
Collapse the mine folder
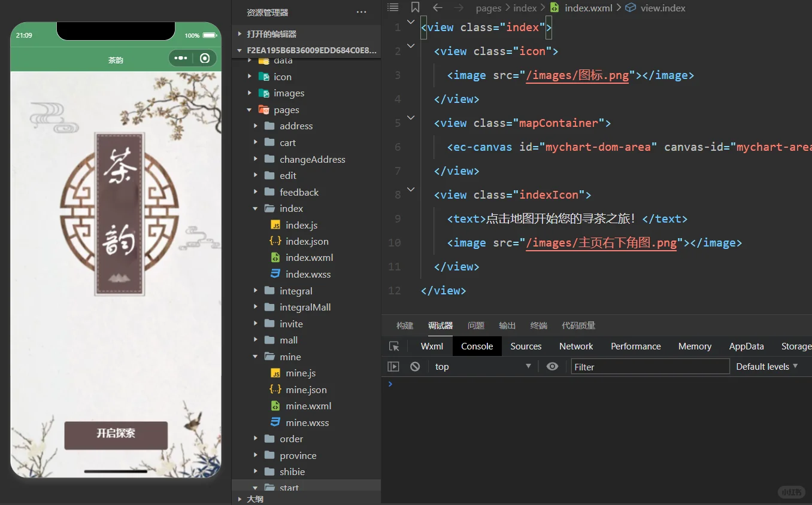[x=256, y=357]
